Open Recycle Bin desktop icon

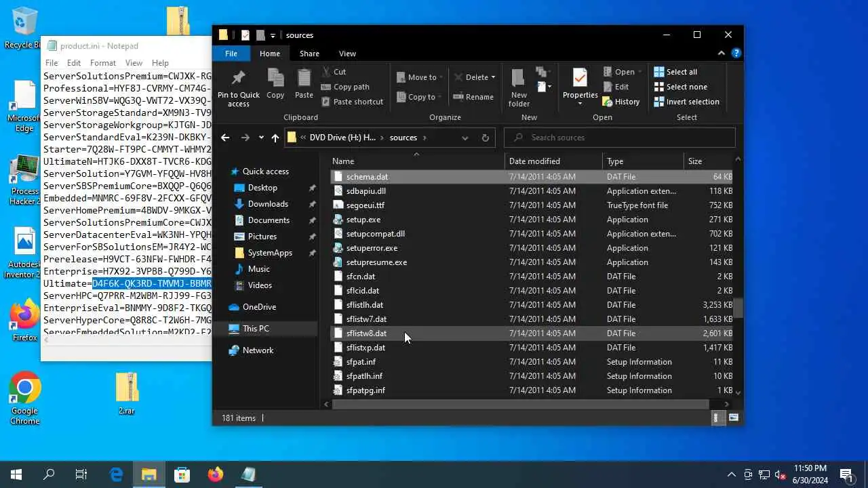pyautogui.click(x=25, y=29)
